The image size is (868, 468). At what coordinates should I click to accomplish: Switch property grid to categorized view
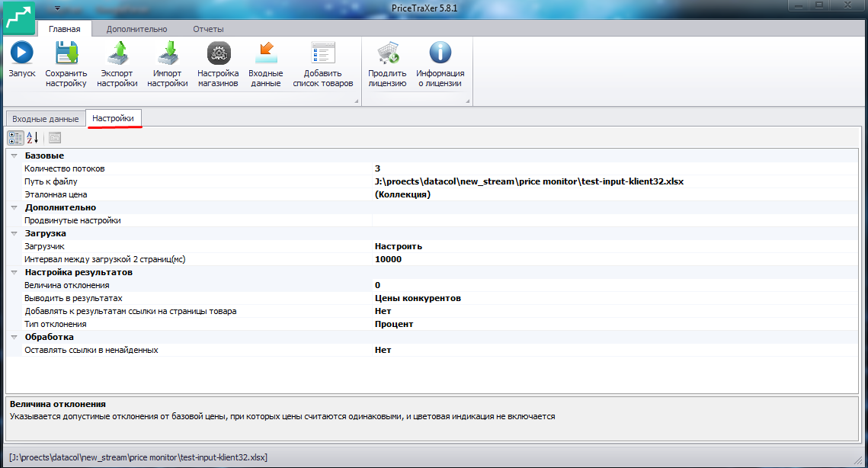[15, 138]
